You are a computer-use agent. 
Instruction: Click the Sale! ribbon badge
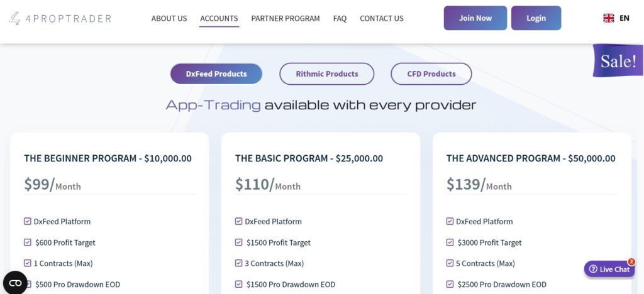click(x=618, y=61)
